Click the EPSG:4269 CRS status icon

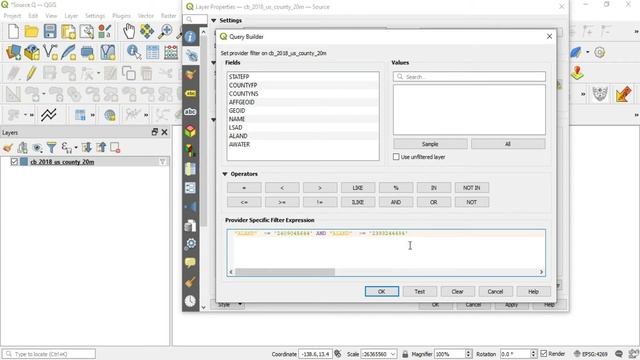[x=591, y=354]
